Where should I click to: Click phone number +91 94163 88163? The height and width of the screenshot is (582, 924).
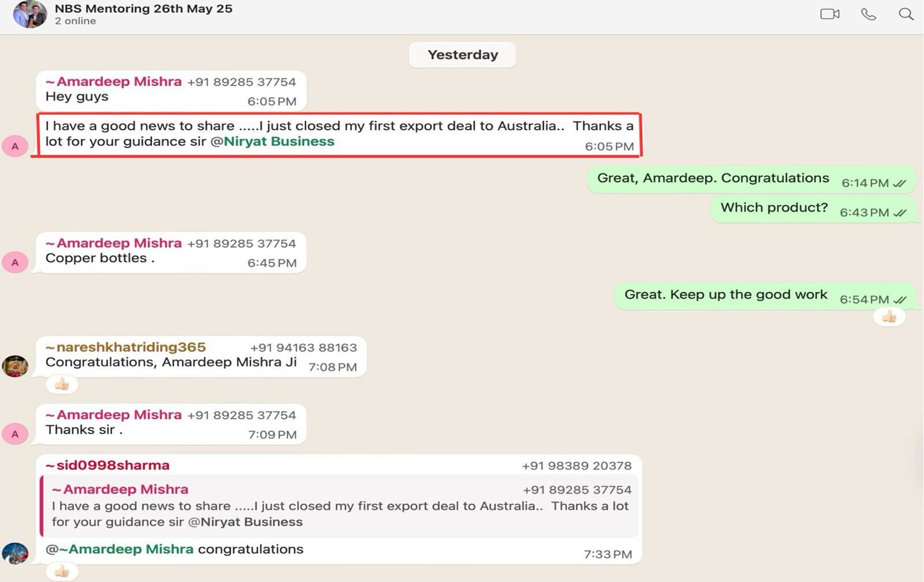303,348
